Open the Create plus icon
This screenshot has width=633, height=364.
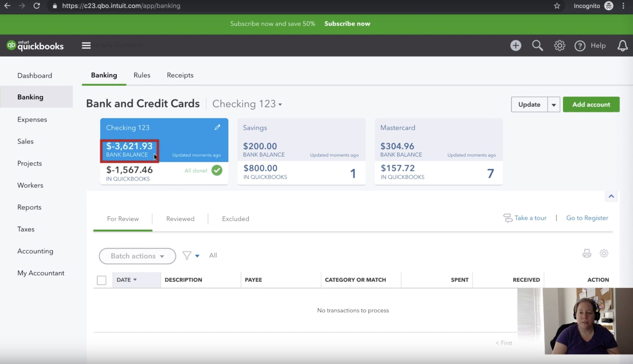(516, 45)
